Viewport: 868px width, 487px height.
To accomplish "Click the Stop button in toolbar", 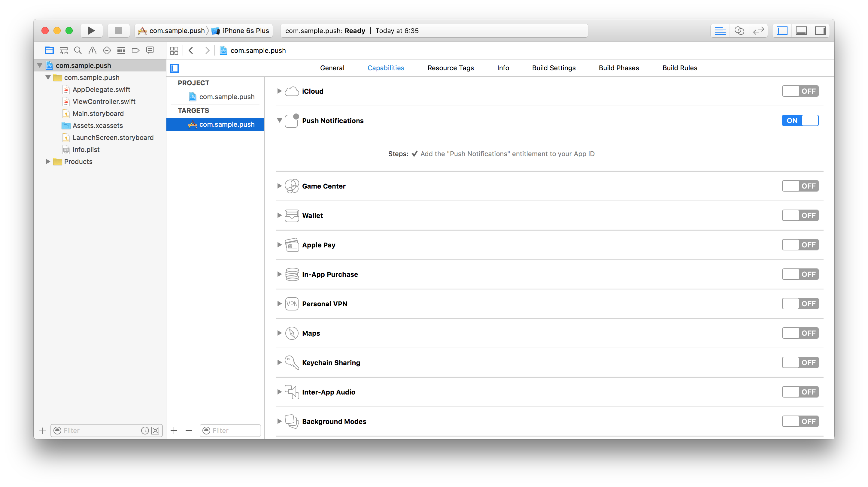I will (118, 31).
